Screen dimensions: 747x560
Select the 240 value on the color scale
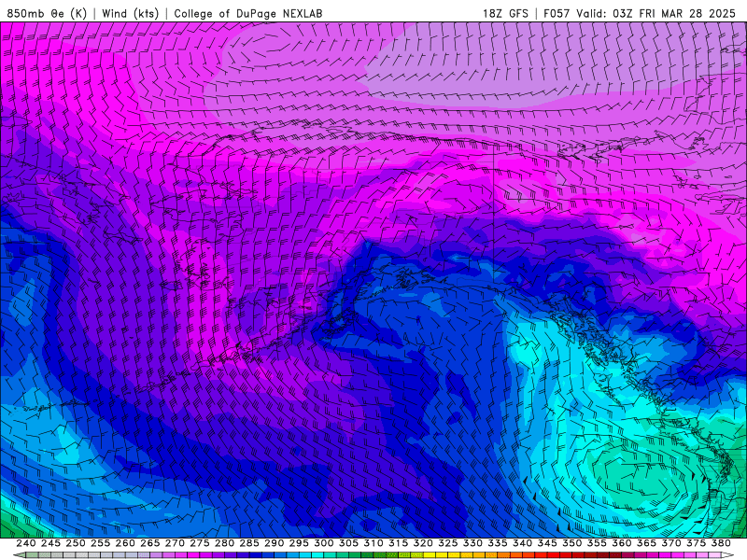coord(26,543)
